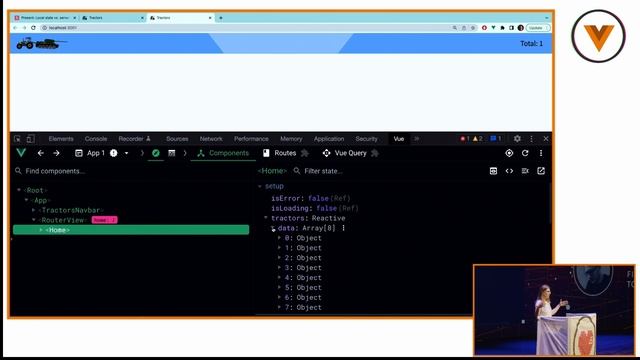Viewport: 640px width, 360px height.
Task: Collapse the App tree node
Action: (27, 200)
